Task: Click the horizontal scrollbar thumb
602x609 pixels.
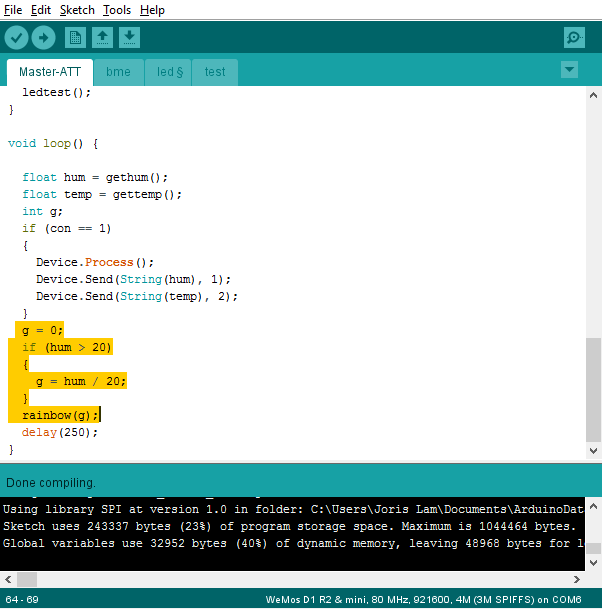Action: [x=27, y=579]
